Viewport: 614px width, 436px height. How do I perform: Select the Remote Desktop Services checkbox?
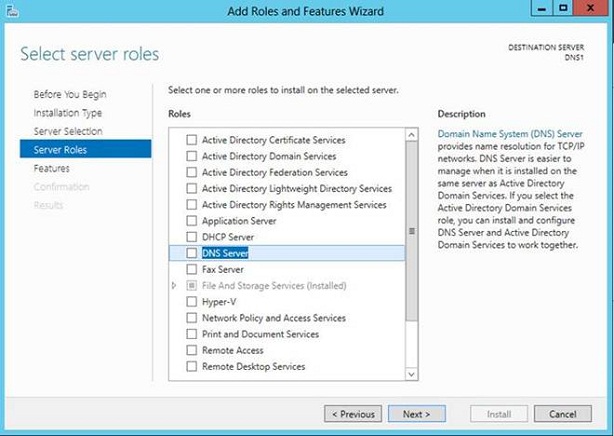coord(191,366)
